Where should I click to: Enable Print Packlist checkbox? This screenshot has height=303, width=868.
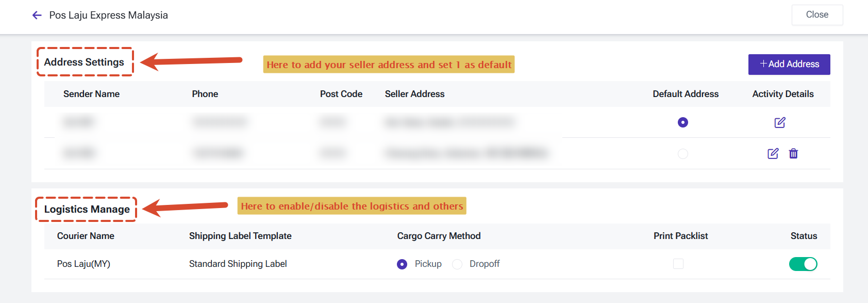coord(678,264)
